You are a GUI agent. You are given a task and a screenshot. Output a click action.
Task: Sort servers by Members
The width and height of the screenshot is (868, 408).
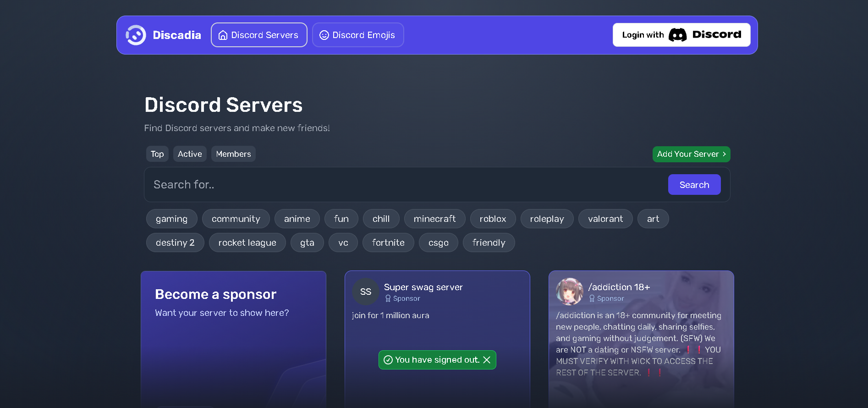pos(233,154)
